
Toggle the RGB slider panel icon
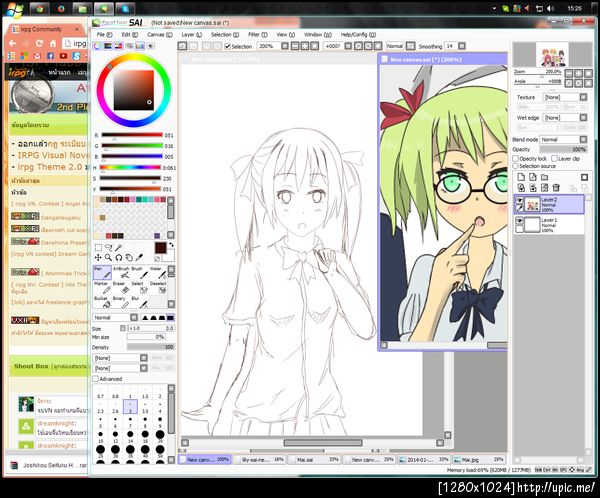[108, 46]
